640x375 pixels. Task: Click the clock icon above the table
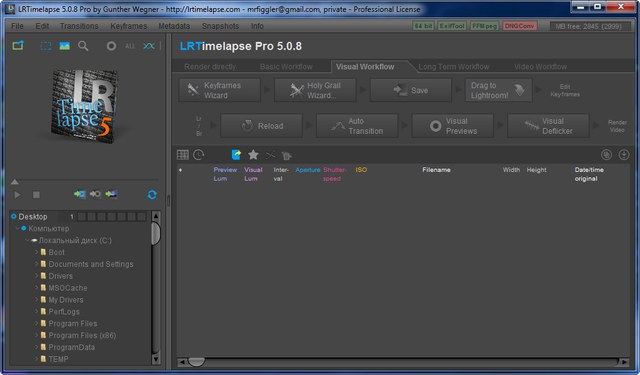tap(198, 155)
